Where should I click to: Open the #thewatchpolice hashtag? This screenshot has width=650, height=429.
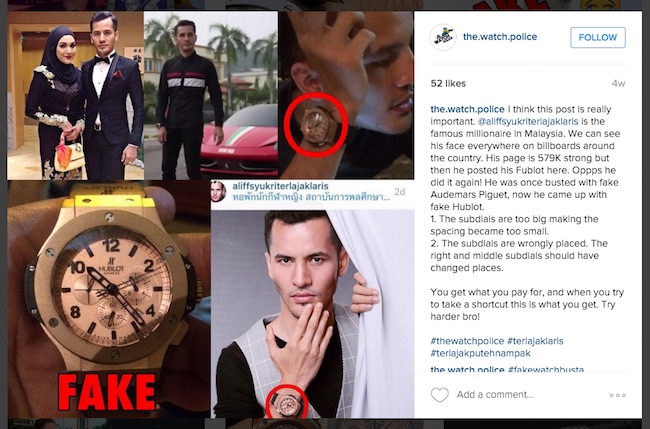(467, 341)
